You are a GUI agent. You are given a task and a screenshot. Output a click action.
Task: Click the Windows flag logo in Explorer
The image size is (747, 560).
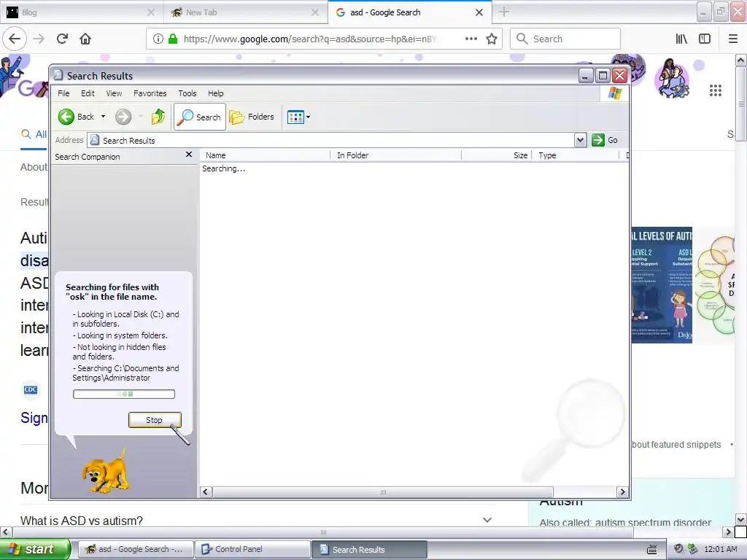click(x=614, y=93)
